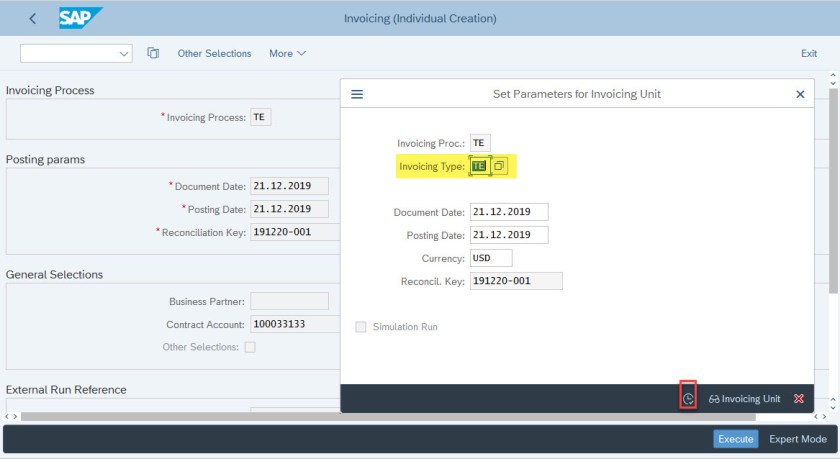Screen dimensions: 840x459
Task: Edit the Contract Account field
Action: tap(295, 324)
